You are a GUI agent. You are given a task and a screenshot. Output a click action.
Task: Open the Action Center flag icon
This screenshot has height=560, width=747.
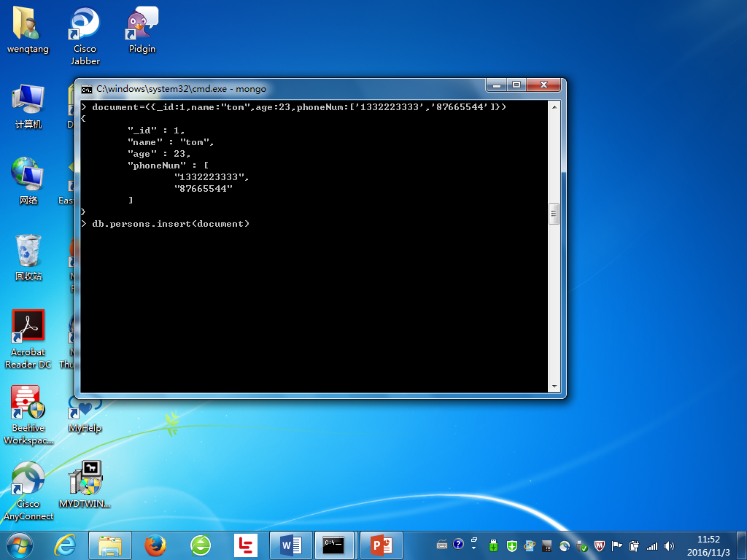[617, 545]
